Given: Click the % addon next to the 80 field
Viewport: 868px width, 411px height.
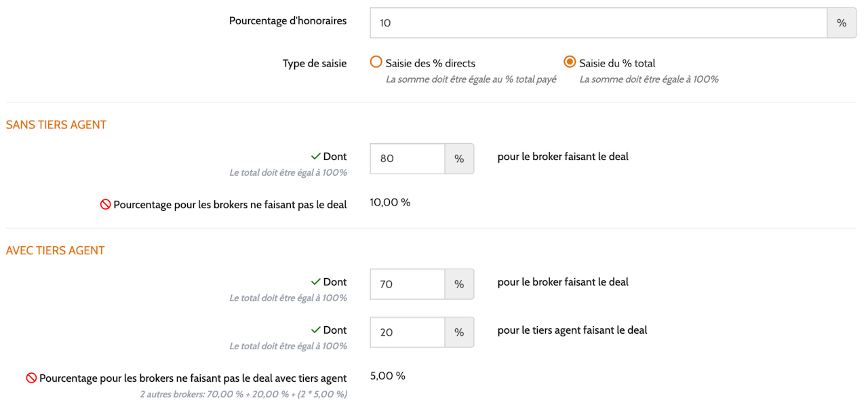Looking at the screenshot, I should pos(459,159).
